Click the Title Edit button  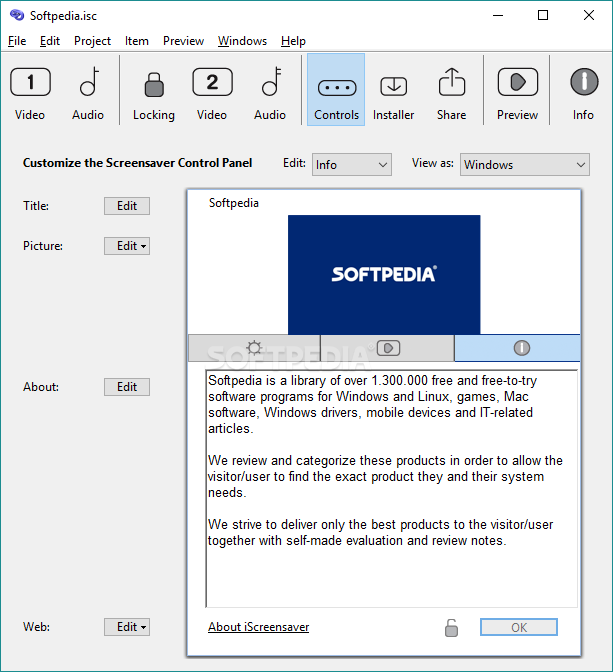127,206
